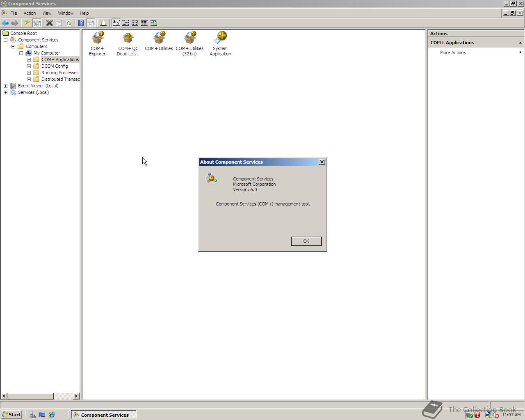This screenshot has height=420, width=525.
Task: Expand the DCOM Config tree node
Action: coord(29,66)
